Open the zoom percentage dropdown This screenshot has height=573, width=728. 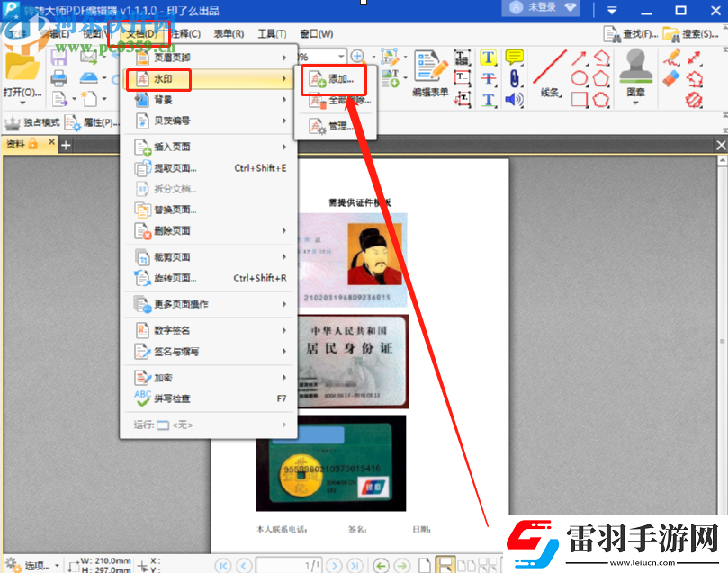341,57
